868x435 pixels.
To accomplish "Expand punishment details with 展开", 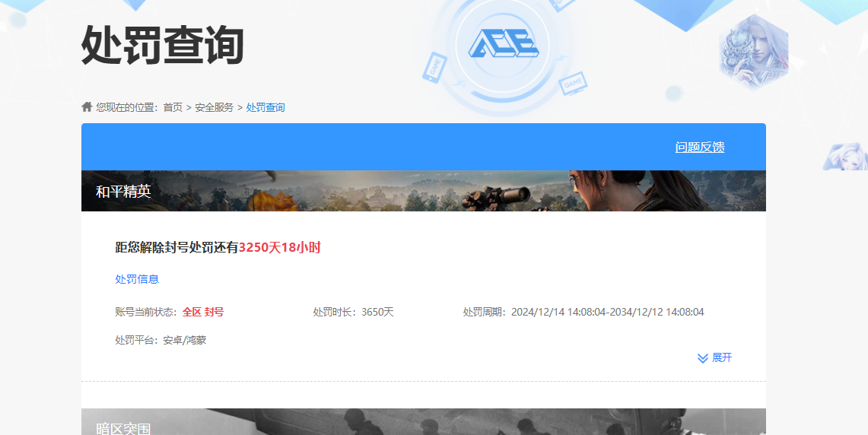I will (721, 358).
